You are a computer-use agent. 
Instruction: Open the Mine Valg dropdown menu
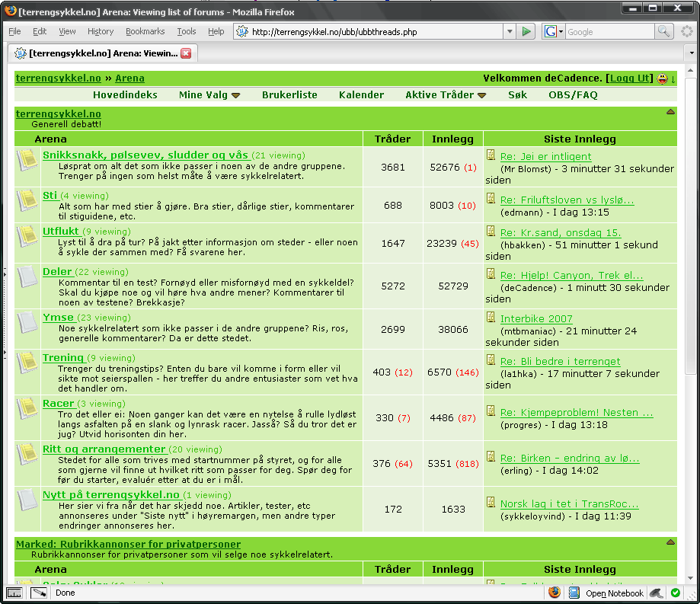click(x=209, y=95)
